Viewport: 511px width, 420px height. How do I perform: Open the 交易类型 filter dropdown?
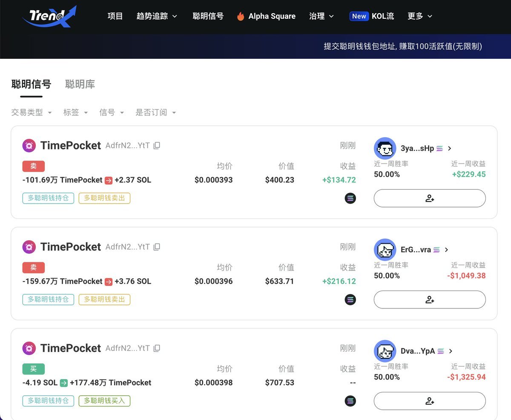[32, 112]
